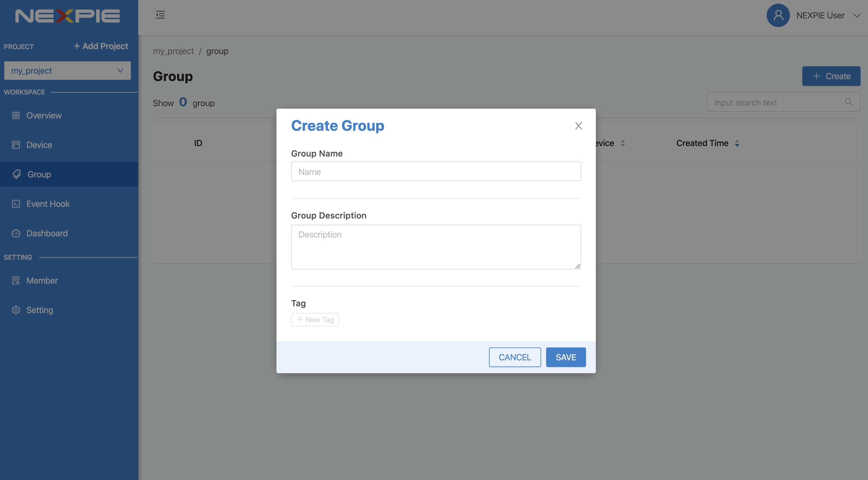Click the plus icon in the Create button
Screen dimensions: 868x480
(816, 76)
